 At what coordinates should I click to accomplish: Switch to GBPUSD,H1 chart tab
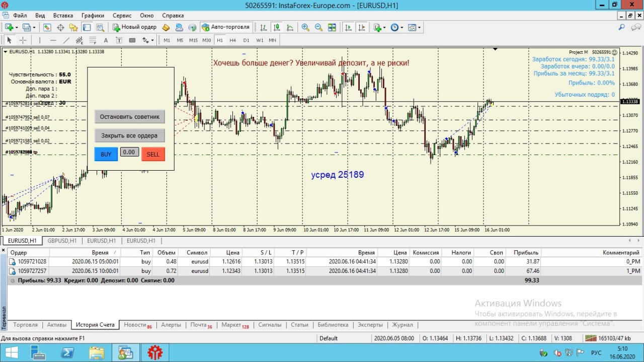coord(62,241)
